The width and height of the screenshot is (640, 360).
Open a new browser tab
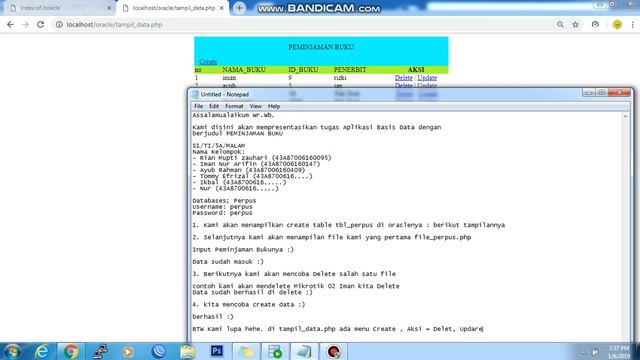(240, 8)
